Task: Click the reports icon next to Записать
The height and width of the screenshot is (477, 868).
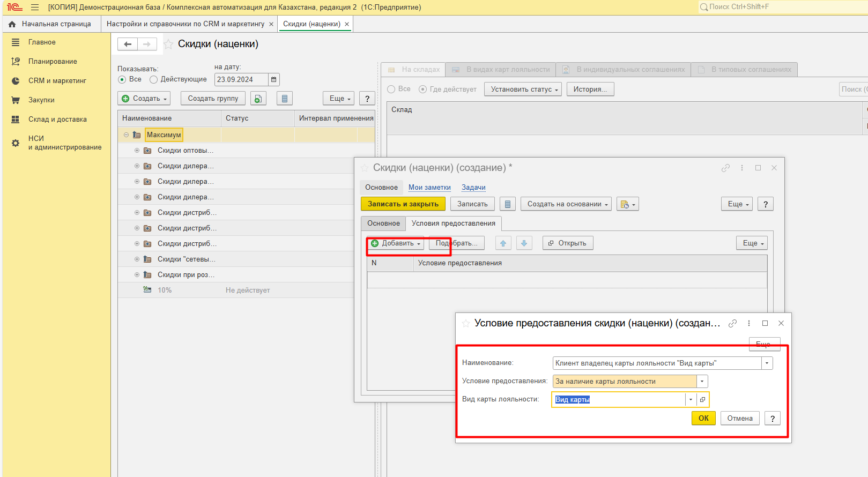Action: point(507,204)
